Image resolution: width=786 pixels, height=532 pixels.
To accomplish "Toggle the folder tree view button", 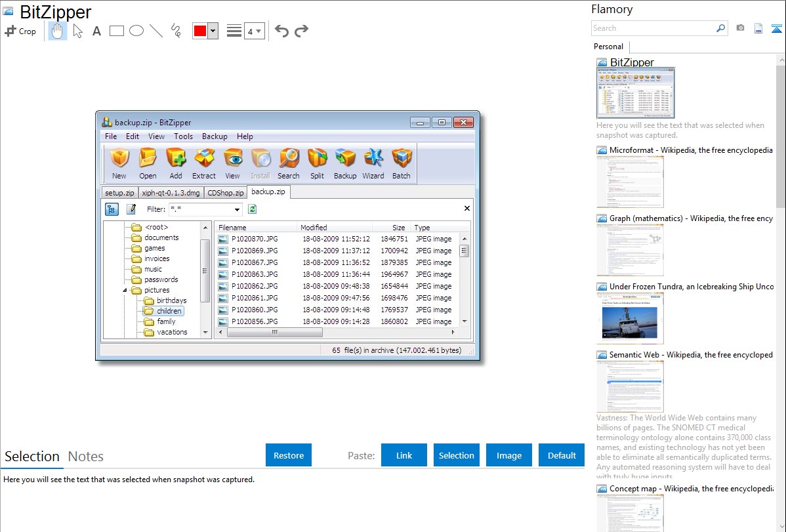I will (x=112, y=209).
